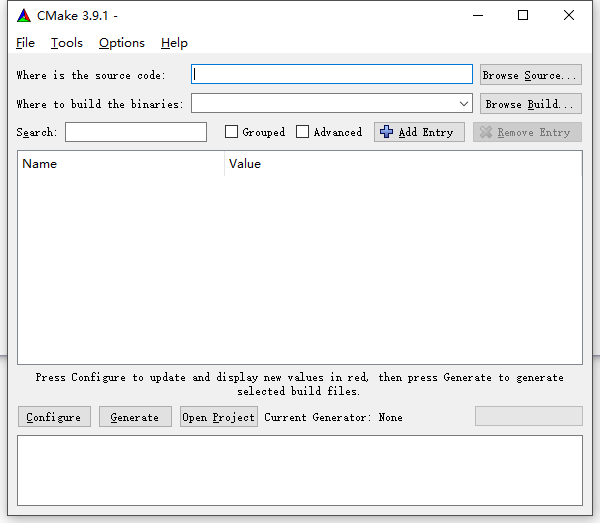Click the 'Where to build the binaries:' label
Screen dimensions: 600x523
tap(100, 104)
